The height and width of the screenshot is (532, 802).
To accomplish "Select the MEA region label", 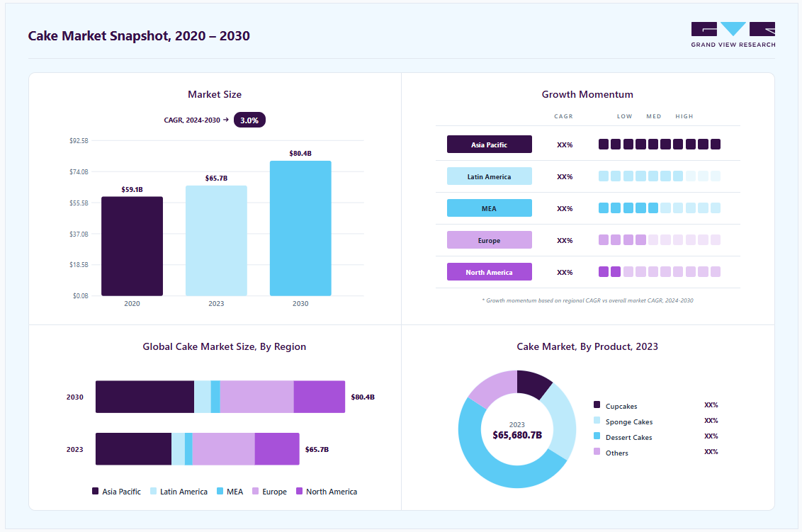I will tap(489, 208).
